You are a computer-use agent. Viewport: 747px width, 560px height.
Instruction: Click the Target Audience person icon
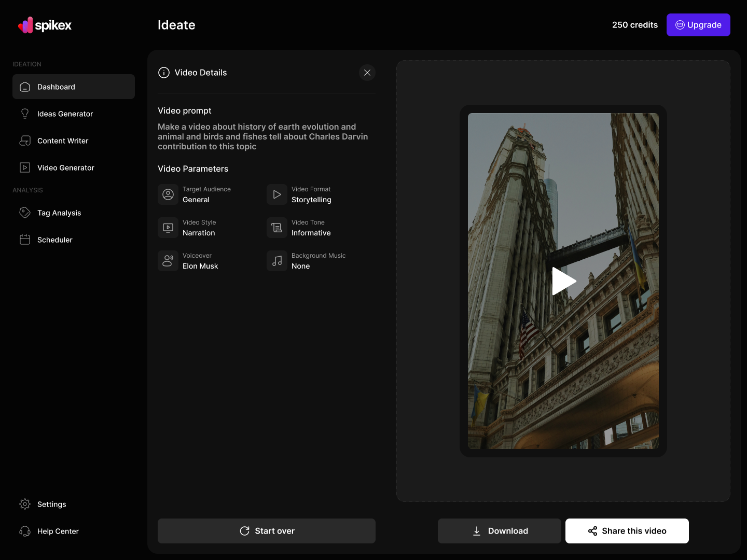(x=168, y=194)
